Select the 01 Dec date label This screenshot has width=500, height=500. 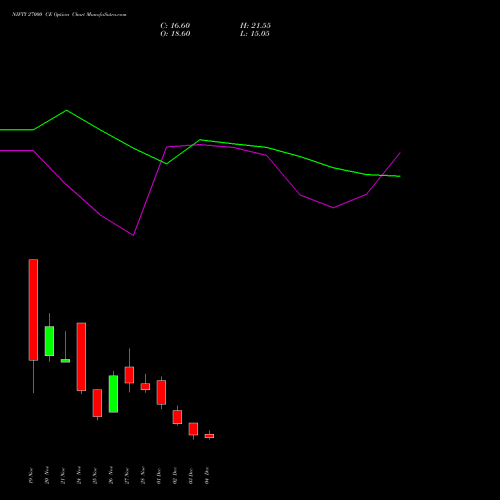(159, 475)
